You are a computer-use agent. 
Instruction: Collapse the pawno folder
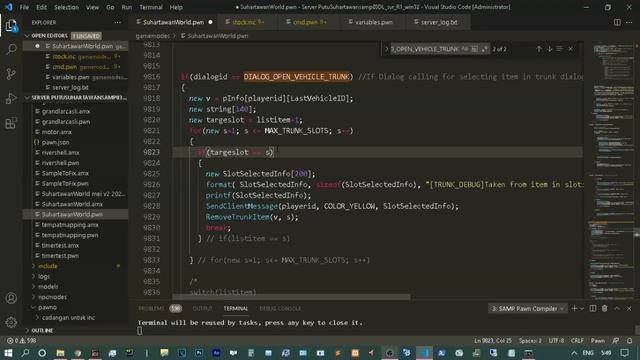click(47, 307)
